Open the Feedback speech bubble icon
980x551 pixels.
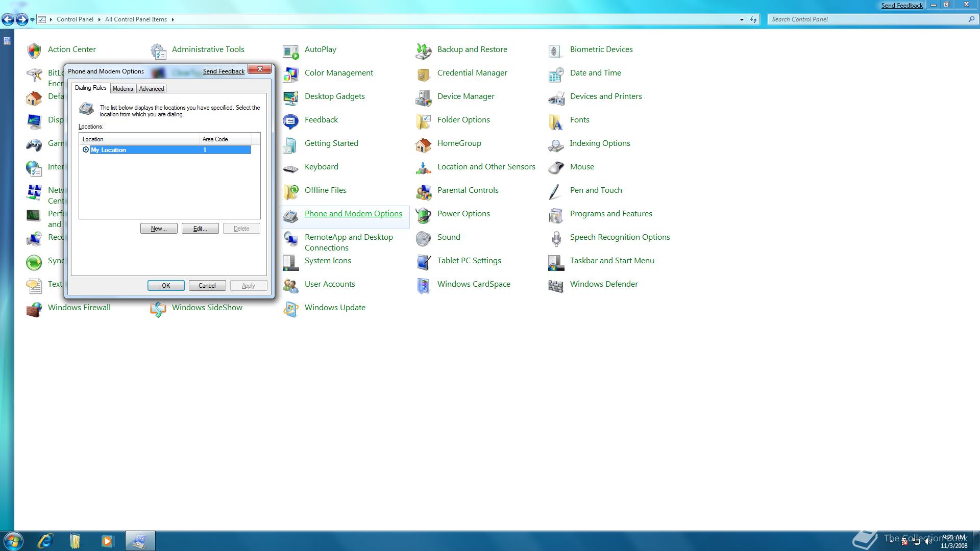coord(291,121)
